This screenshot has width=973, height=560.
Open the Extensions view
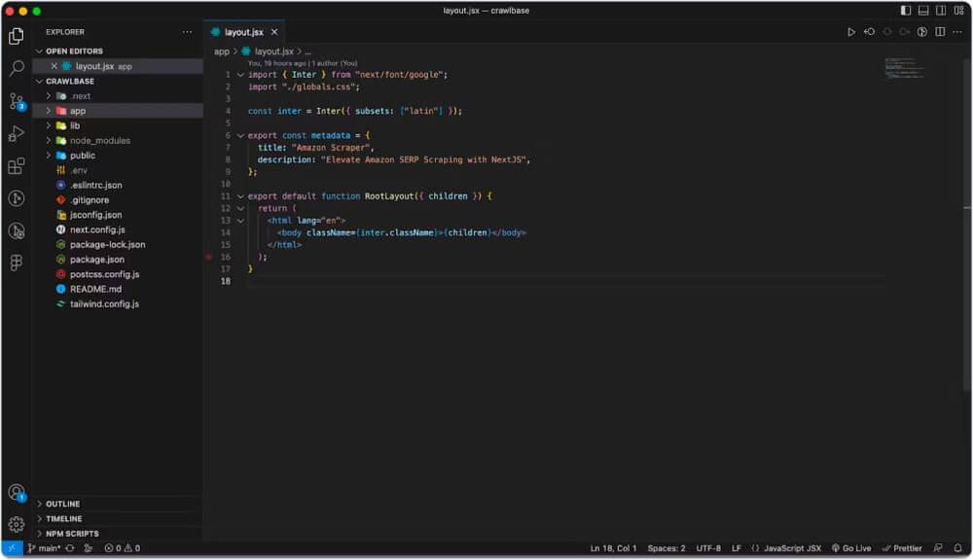15,166
